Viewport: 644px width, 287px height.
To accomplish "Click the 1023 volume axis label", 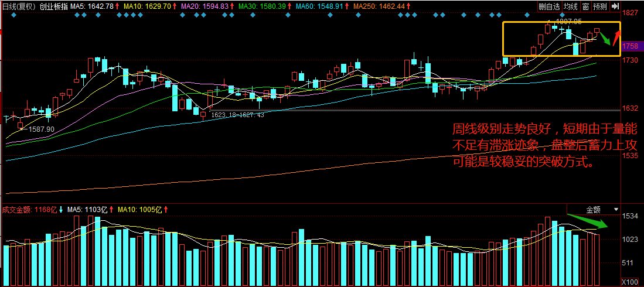I will pyautogui.click(x=630, y=240).
